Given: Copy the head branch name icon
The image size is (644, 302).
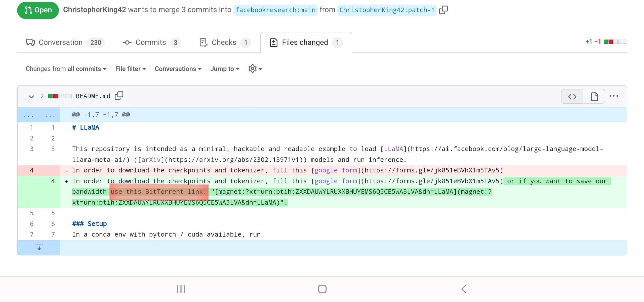Looking at the screenshot, I should click(x=444, y=10).
